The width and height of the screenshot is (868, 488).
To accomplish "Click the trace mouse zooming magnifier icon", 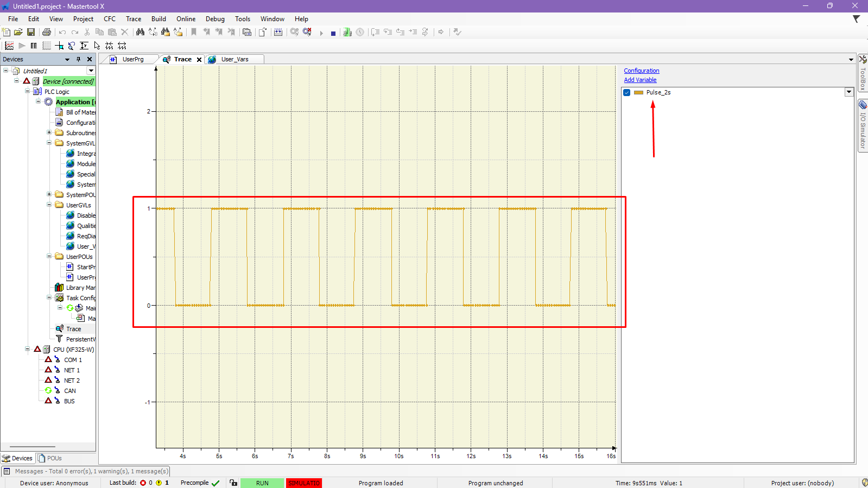I will tap(72, 46).
